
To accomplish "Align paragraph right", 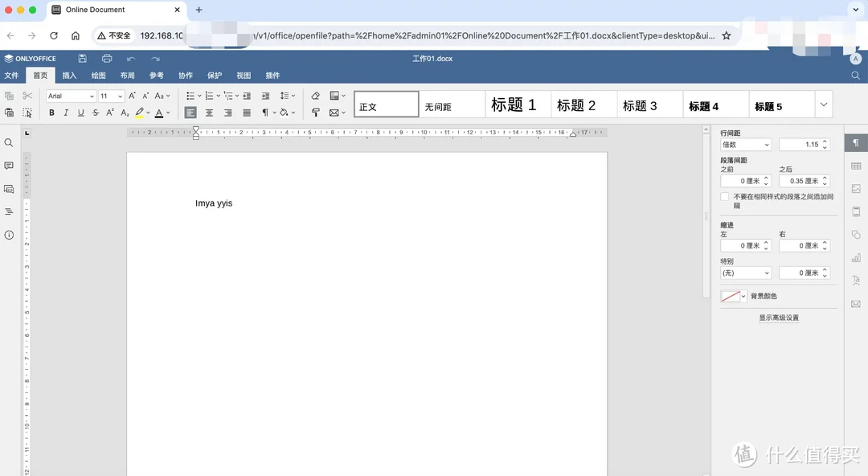I will (x=228, y=113).
